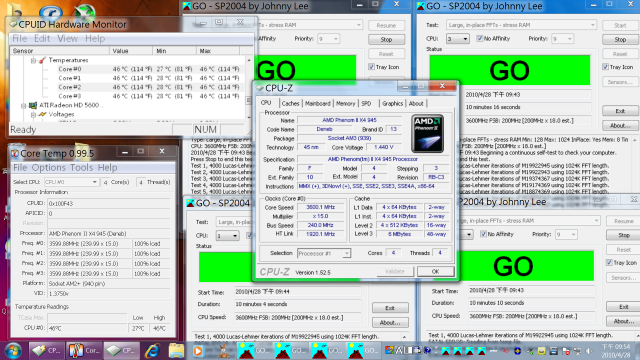Open Options menu in Core Temp
The width and height of the screenshot is (640, 360).
49,168
